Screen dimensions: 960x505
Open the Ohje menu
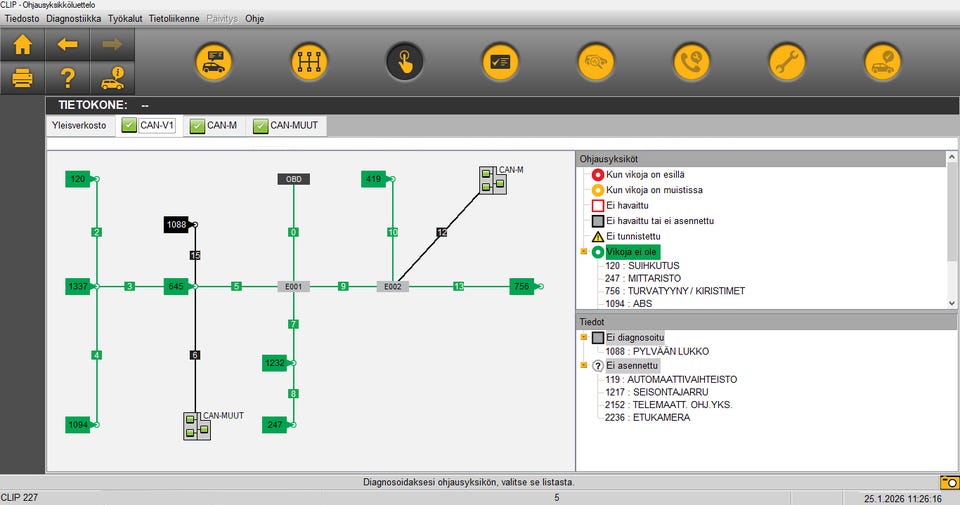point(255,18)
